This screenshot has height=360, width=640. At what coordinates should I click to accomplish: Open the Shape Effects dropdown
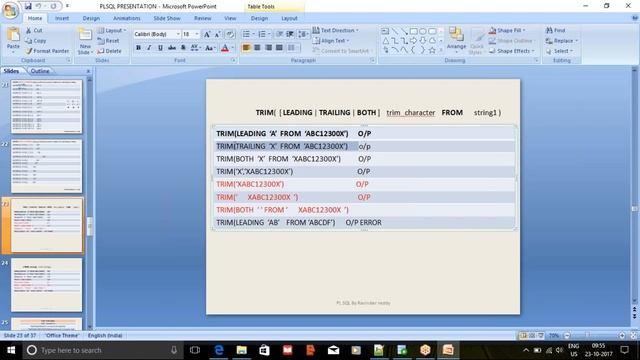(x=512, y=51)
